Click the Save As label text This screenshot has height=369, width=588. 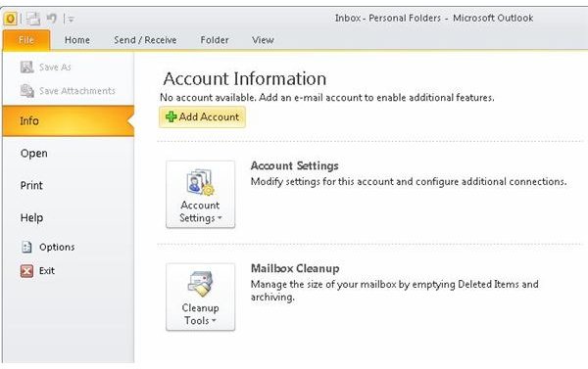pyautogui.click(x=55, y=68)
